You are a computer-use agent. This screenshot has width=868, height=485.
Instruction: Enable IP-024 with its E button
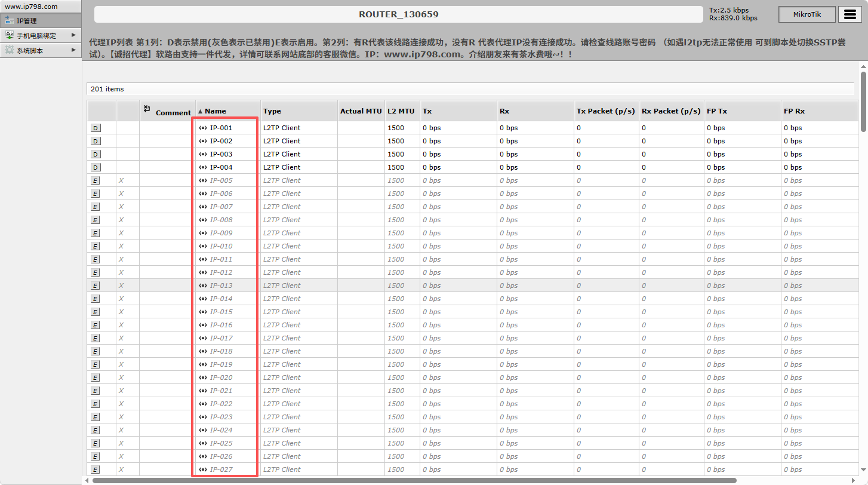point(96,430)
